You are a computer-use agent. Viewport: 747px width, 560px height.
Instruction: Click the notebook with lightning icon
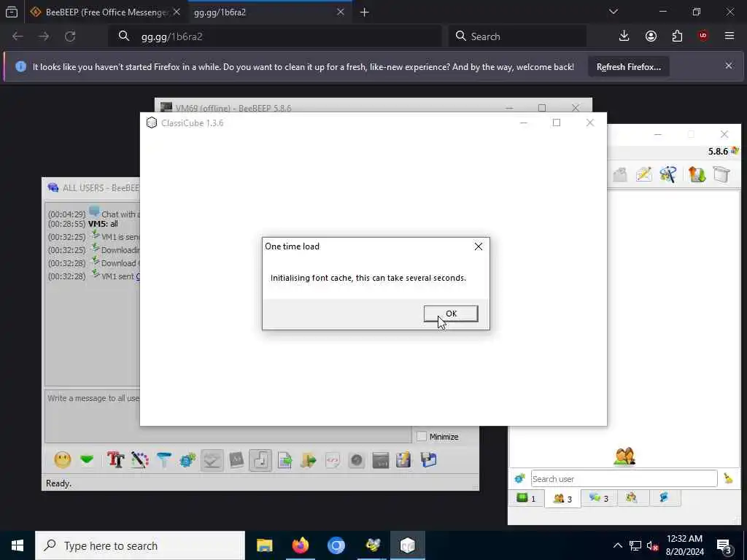[403, 460]
